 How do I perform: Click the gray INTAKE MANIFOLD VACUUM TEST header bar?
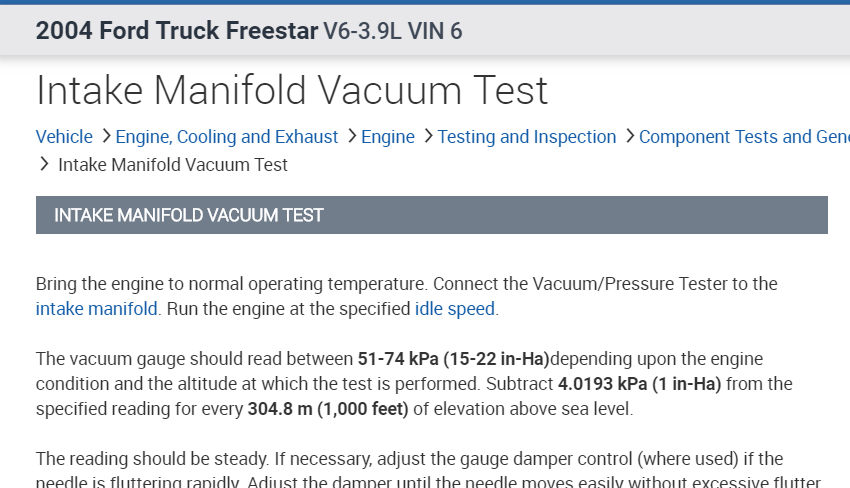click(x=431, y=215)
